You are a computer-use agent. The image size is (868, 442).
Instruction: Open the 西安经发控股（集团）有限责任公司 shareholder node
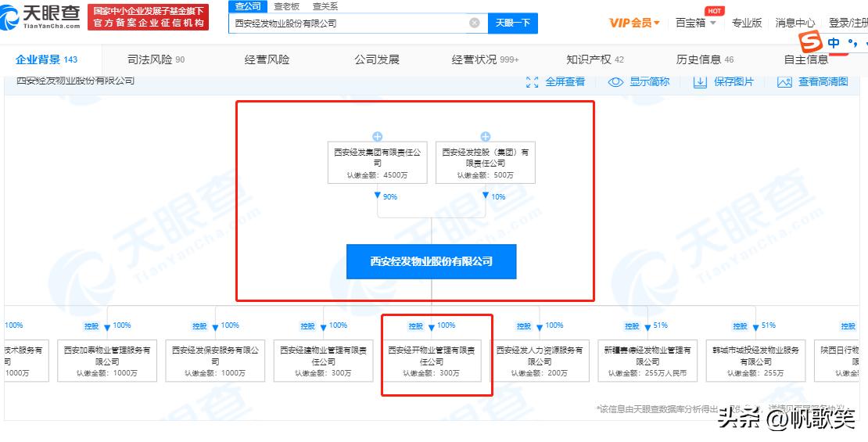click(486, 162)
